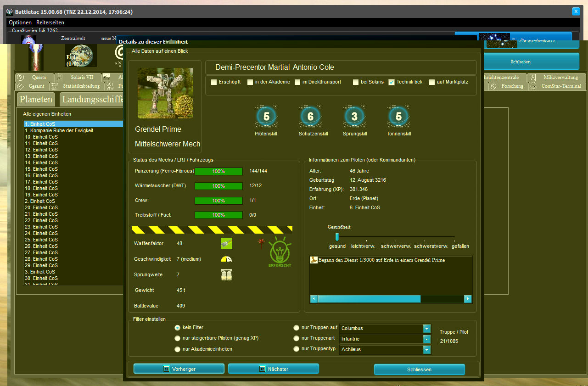
Task: Select the nur Akademieeinheiten radio button
Action: (x=177, y=349)
